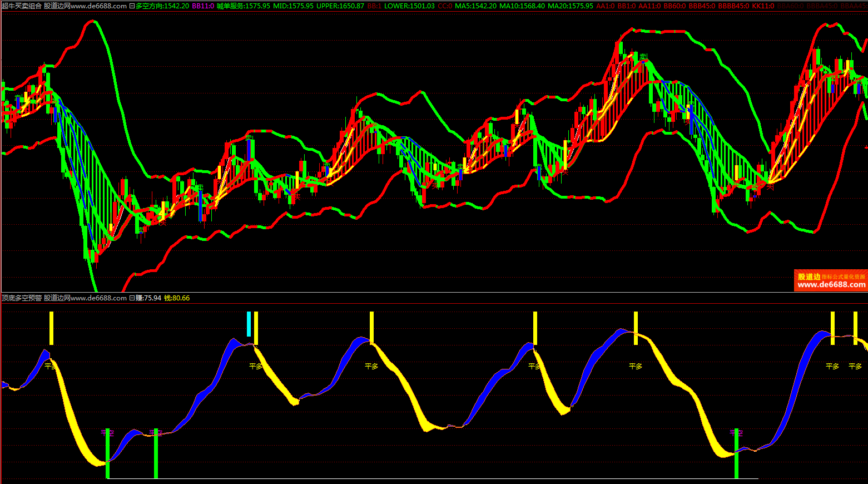Click the magenta BB11:0 label
This screenshot has height=484, width=868.
tap(203, 6)
